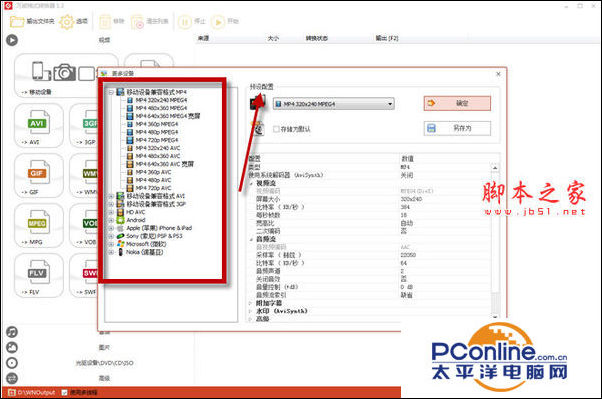
Task: Click the settings list scrollbar up arrow
Action: (495, 168)
